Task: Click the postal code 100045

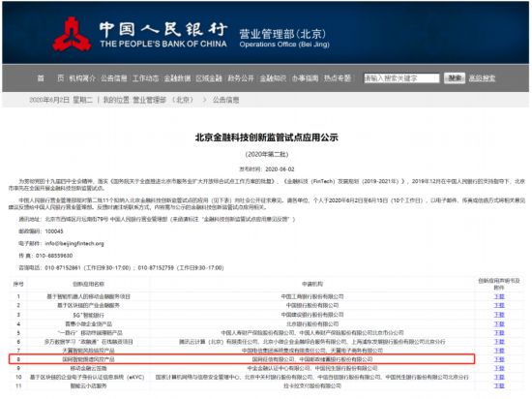Action: click(54, 231)
